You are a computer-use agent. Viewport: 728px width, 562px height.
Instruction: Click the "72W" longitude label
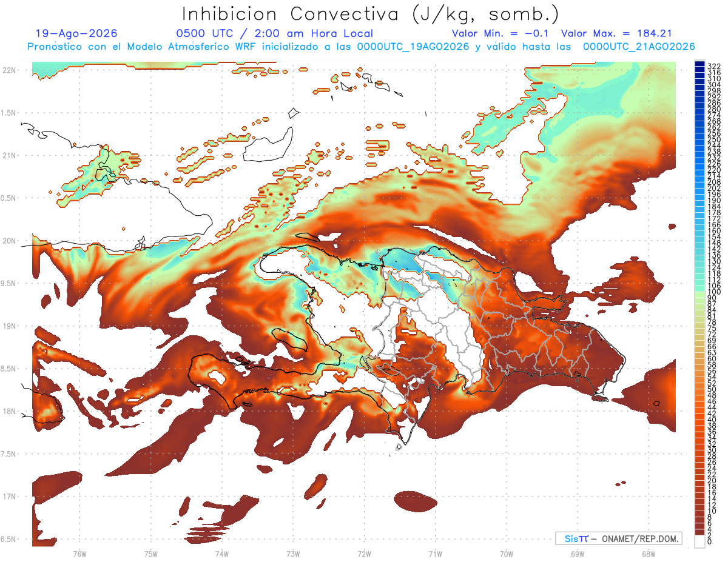tap(364, 554)
